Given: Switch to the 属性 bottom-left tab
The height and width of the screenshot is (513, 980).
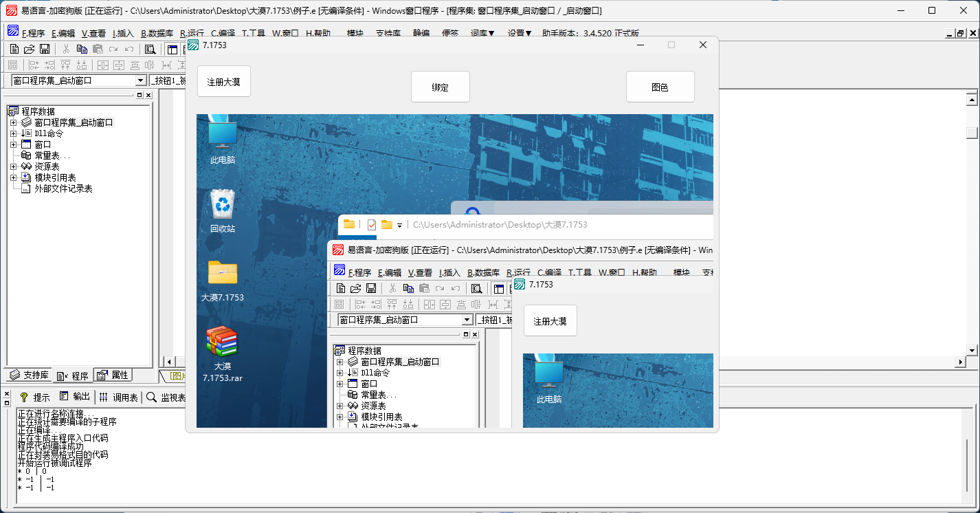Looking at the screenshot, I should (x=112, y=375).
